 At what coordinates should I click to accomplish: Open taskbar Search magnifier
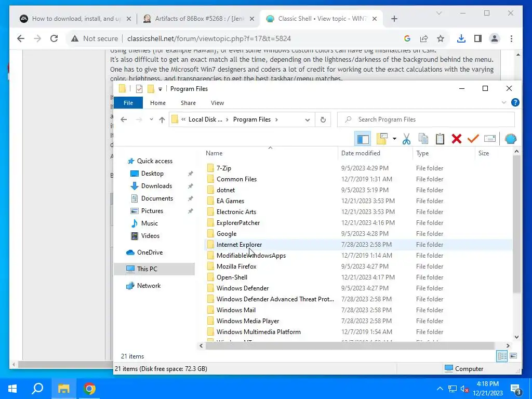point(37,389)
